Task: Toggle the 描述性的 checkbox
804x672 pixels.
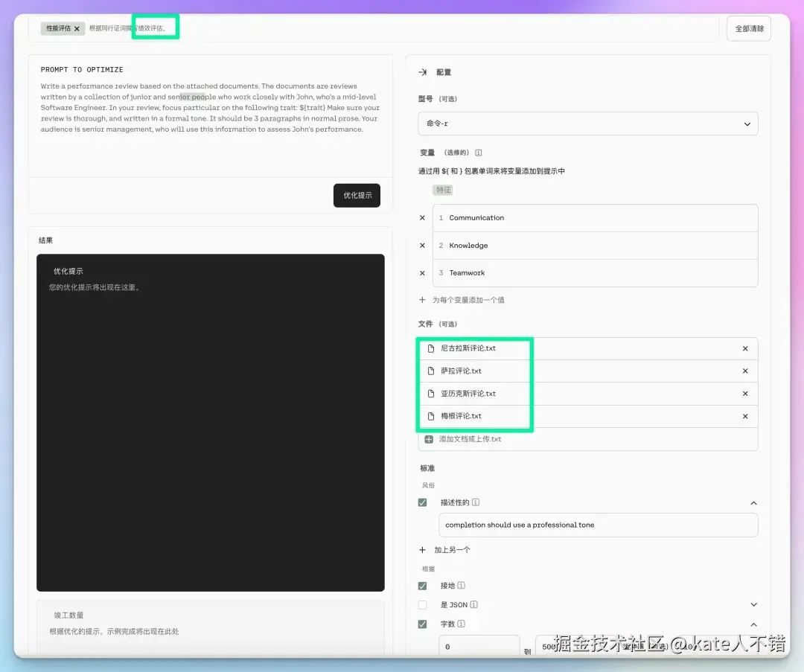Action: (x=423, y=502)
